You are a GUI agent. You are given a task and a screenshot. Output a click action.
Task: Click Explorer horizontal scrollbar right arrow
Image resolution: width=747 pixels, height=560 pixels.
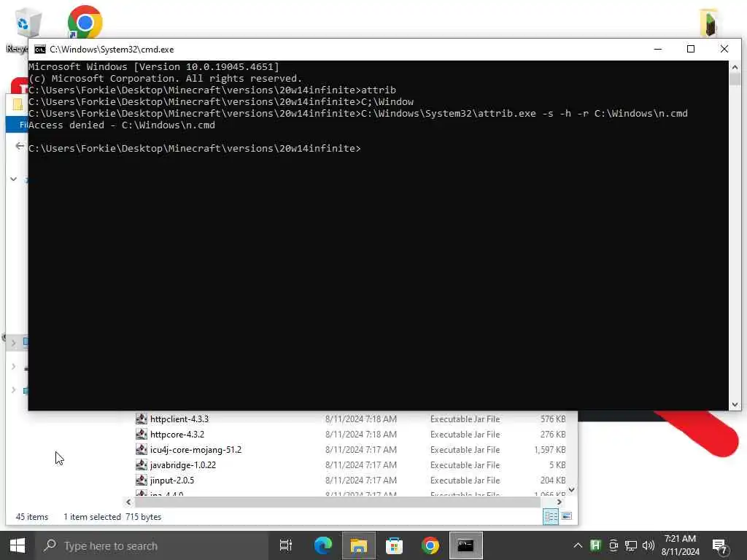559,502
